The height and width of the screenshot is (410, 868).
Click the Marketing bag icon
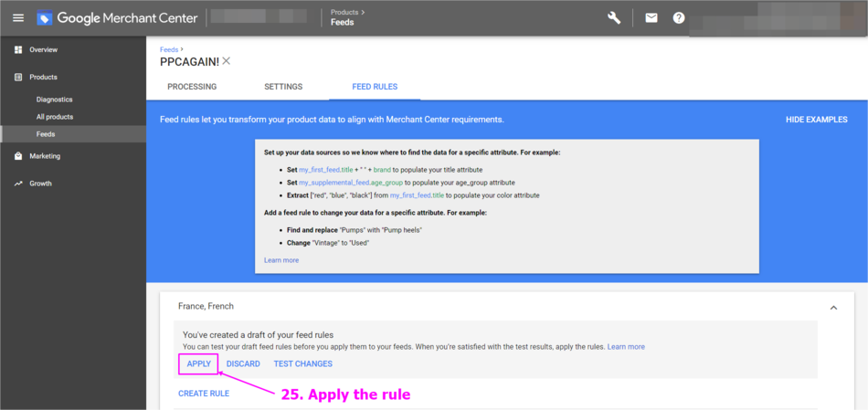[17, 156]
